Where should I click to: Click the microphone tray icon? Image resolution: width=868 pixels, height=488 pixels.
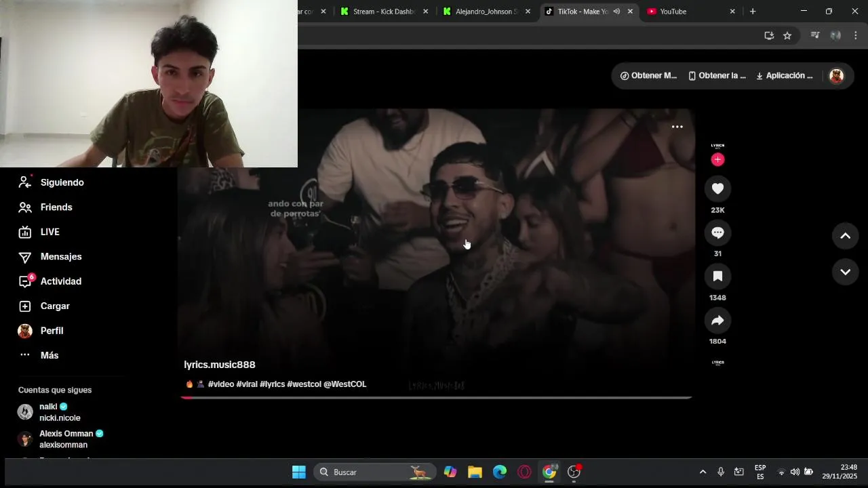(x=721, y=472)
